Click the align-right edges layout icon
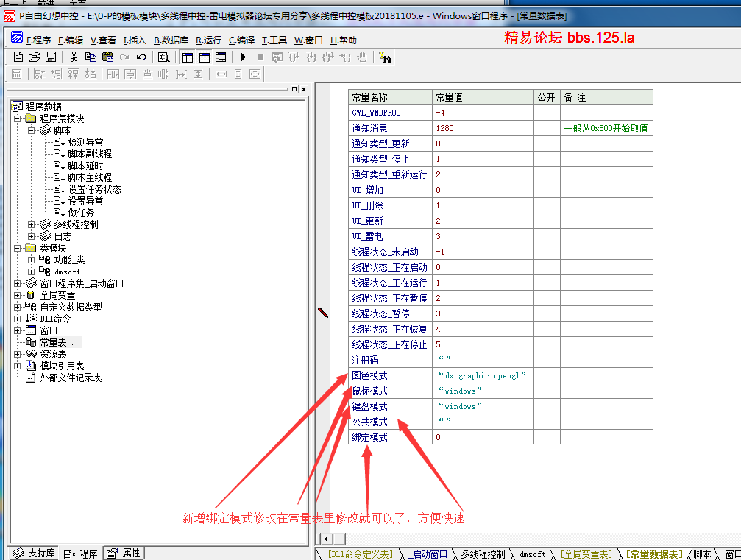 56,74
